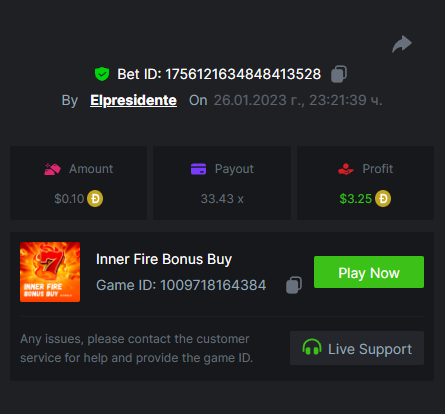Select the Inner Fire Bonus Buy title
This screenshot has width=445, height=414.
pyautogui.click(x=164, y=259)
